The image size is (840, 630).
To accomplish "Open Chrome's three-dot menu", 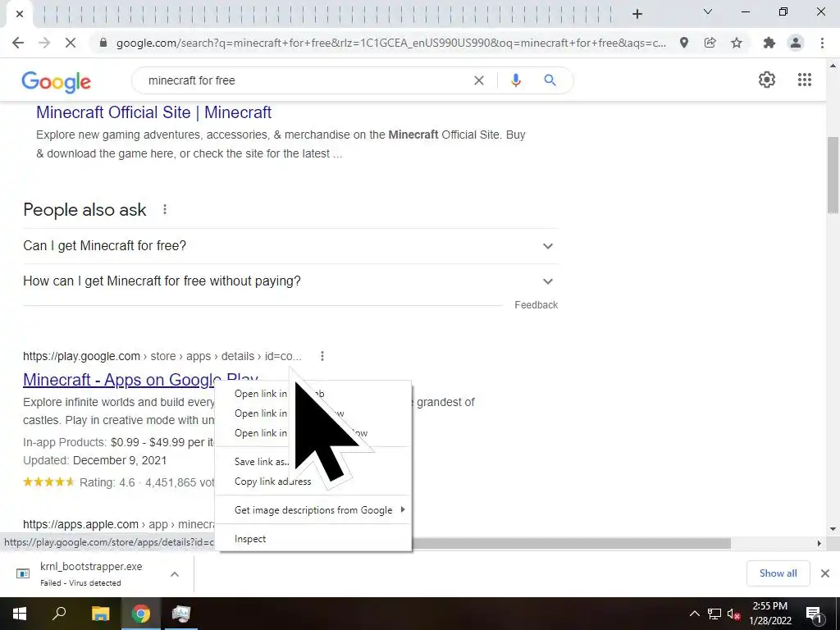I will click(x=822, y=43).
